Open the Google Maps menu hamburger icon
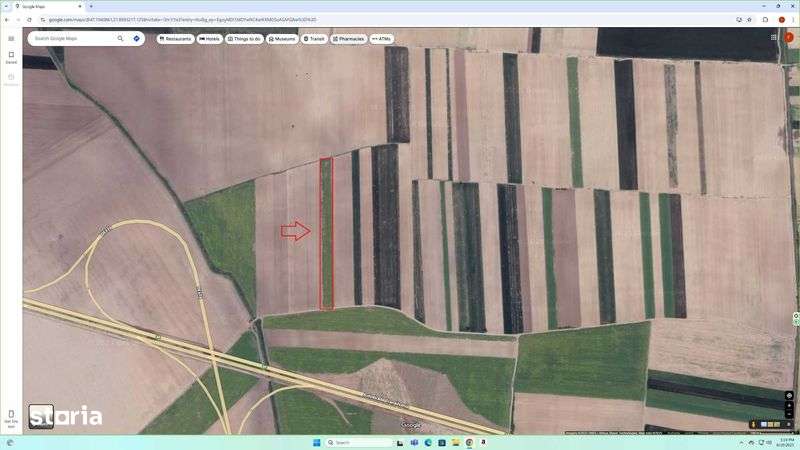Screen dimensions: 800x450 [11, 39]
